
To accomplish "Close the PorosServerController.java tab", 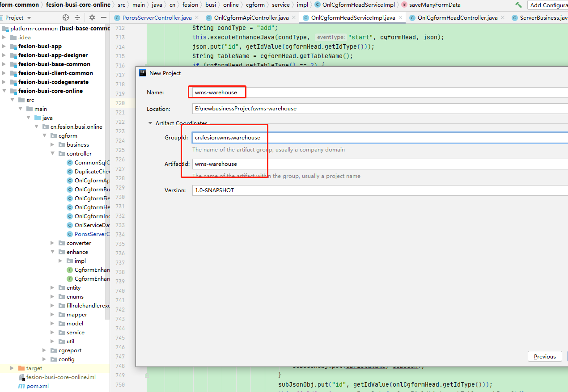I will coord(197,18).
